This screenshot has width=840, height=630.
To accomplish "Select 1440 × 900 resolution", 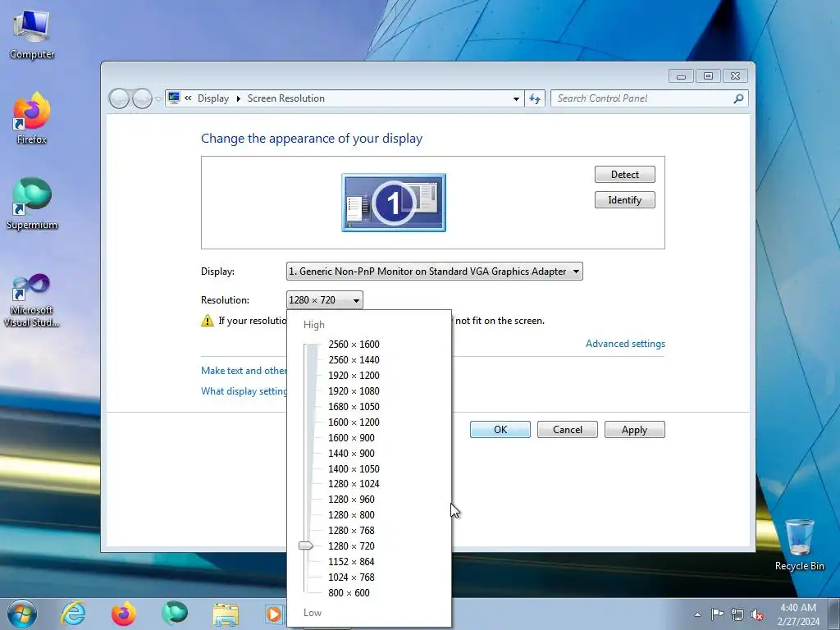I will (x=351, y=453).
